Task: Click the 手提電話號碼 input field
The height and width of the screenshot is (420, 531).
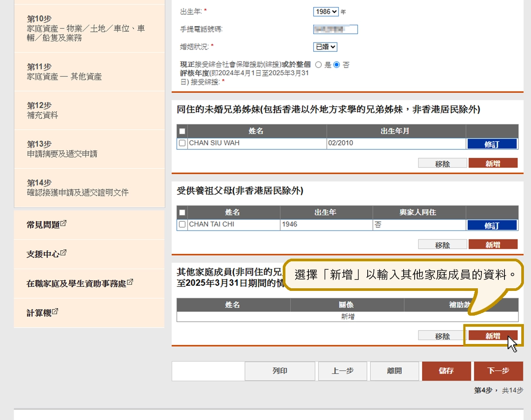Action: click(x=335, y=30)
